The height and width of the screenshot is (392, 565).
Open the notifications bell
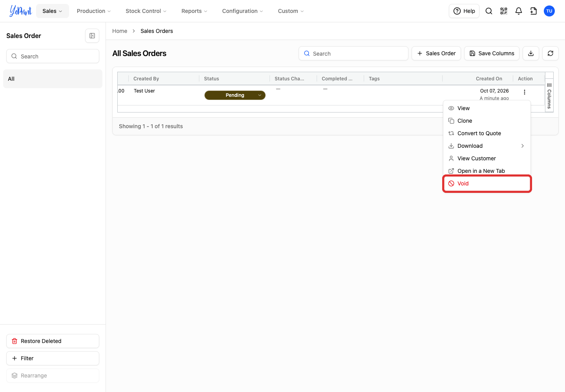[519, 11]
